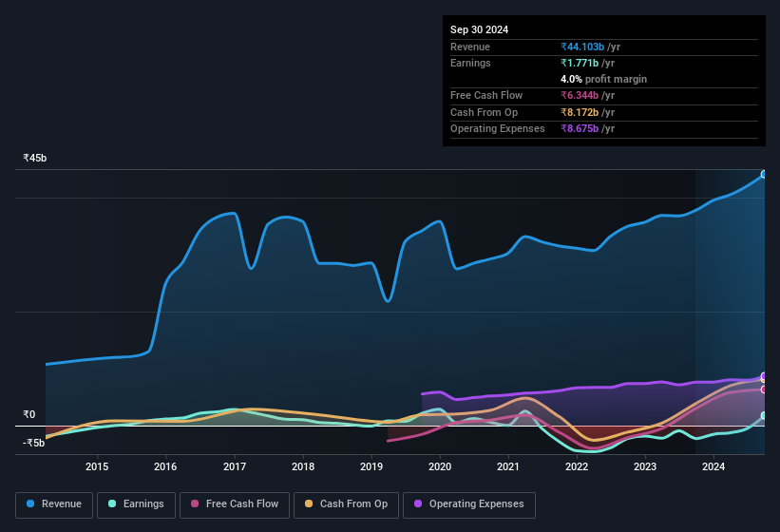
Task: Click the Operating Expenses tooltip label
Action: pyautogui.click(x=498, y=129)
